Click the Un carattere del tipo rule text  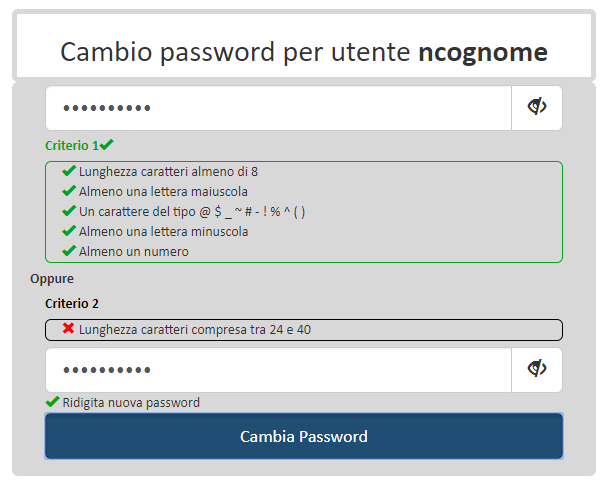coord(192,212)
